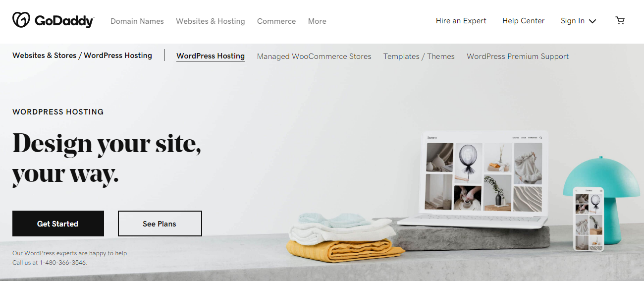Click the phone number 1-480-366-3546
The width and height of the screenshot is (644, 281).
(x=63, y=263)
